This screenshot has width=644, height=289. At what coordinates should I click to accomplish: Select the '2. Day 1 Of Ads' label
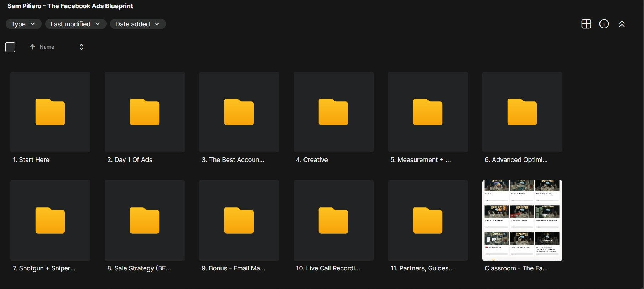coord(130,160)
